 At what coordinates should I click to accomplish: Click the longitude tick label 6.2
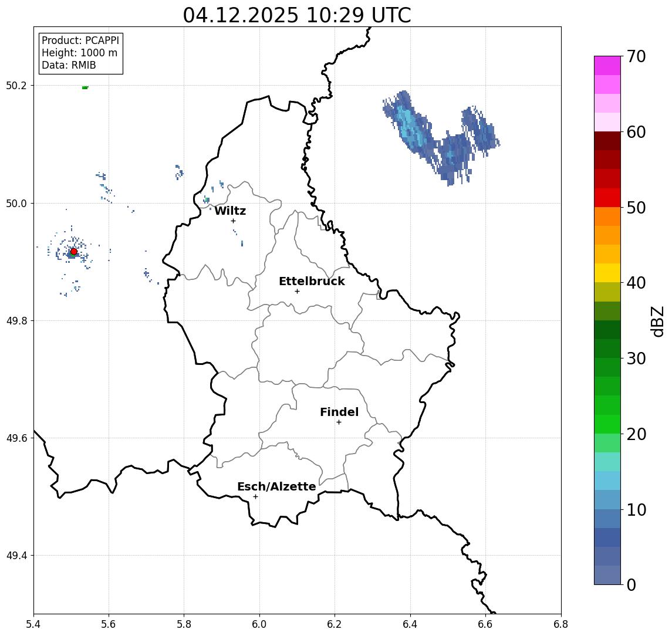(335, 624)
